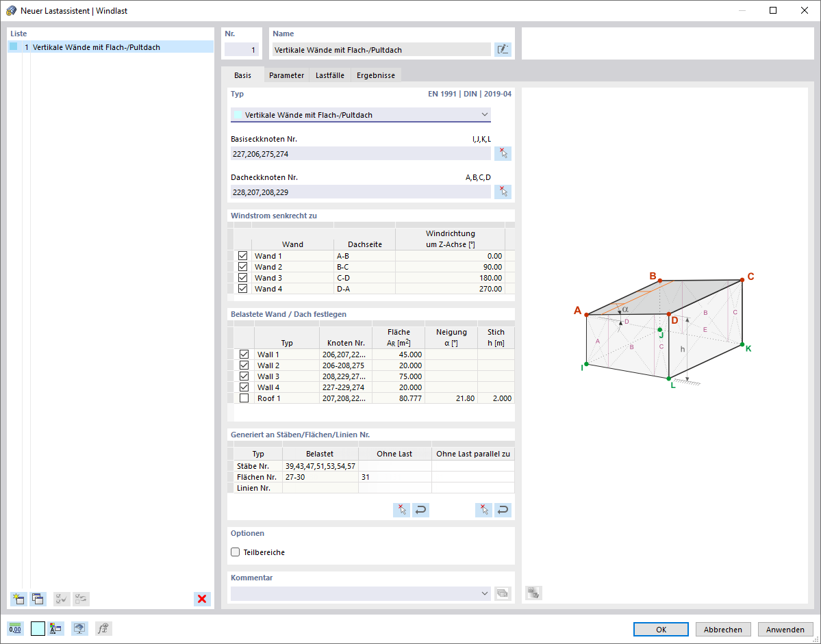Uncheck Wall 2 loaded wall checkbox
821x644 pixels.
(x=244, y=365)
